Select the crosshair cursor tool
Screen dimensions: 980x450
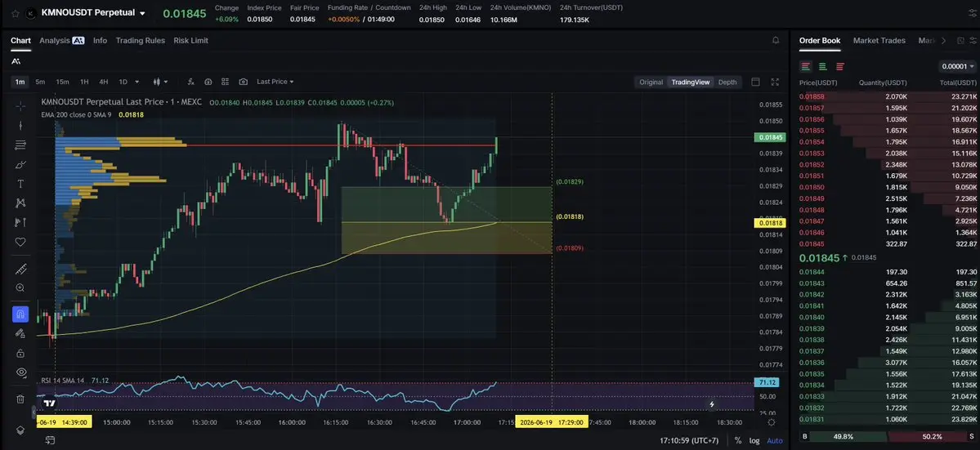[20, 106]
